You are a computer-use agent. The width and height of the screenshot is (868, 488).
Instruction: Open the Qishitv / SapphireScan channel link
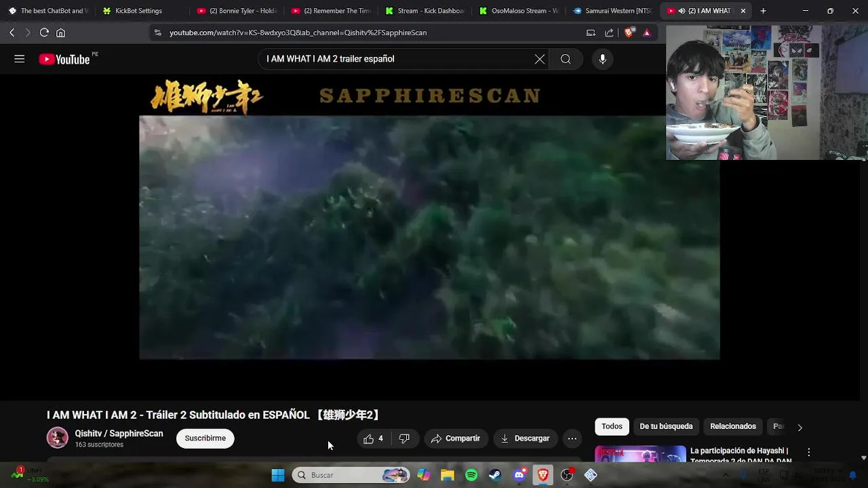[x=119, y=434]
